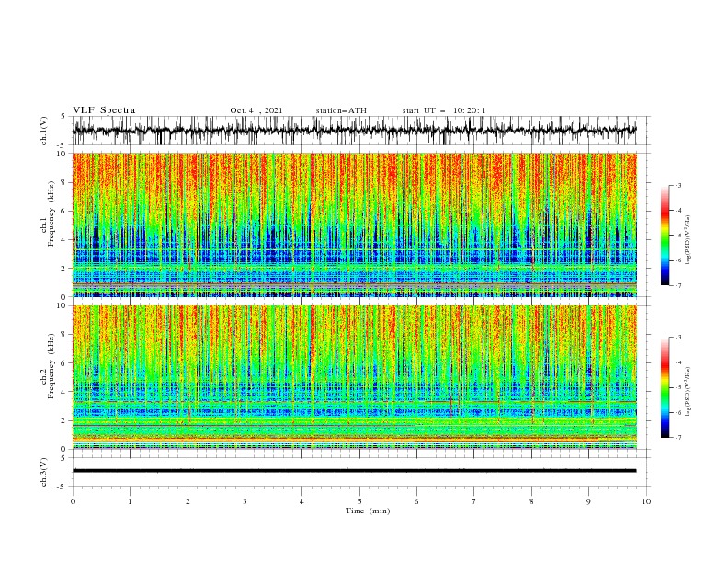Click the 'Time (min)' axis label
This screenshot has height=563, width=728.
(x=368, y=511)
